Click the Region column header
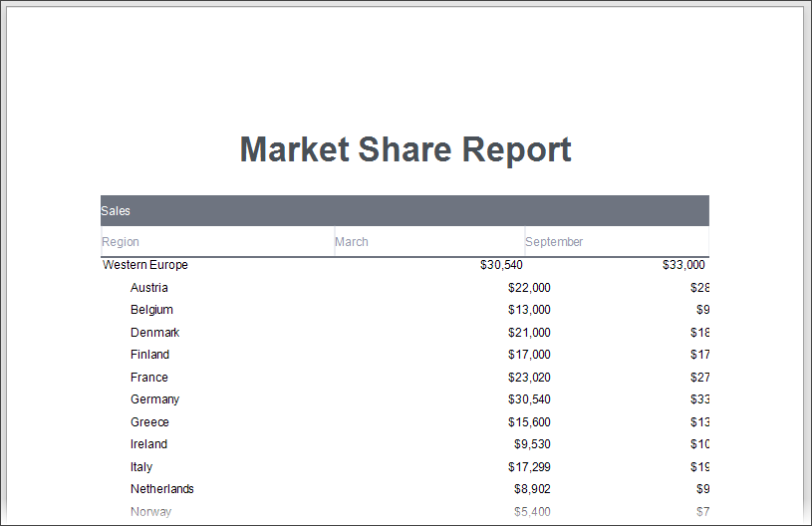 tap(121, 242)
